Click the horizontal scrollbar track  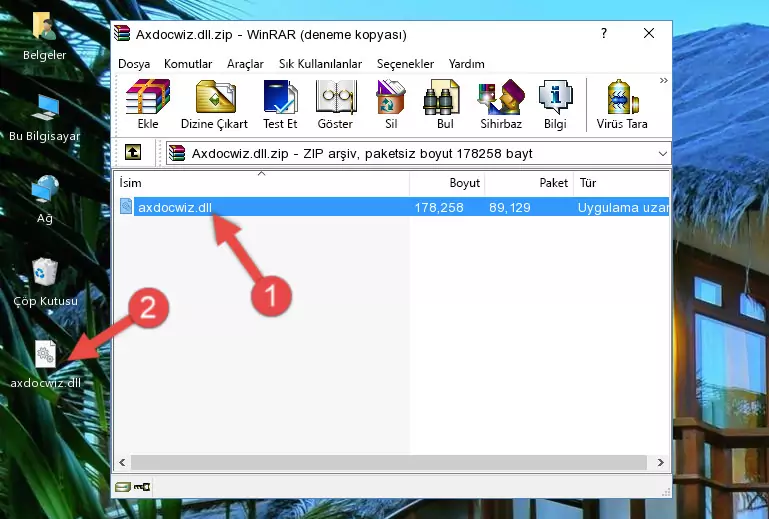point(388,462)
